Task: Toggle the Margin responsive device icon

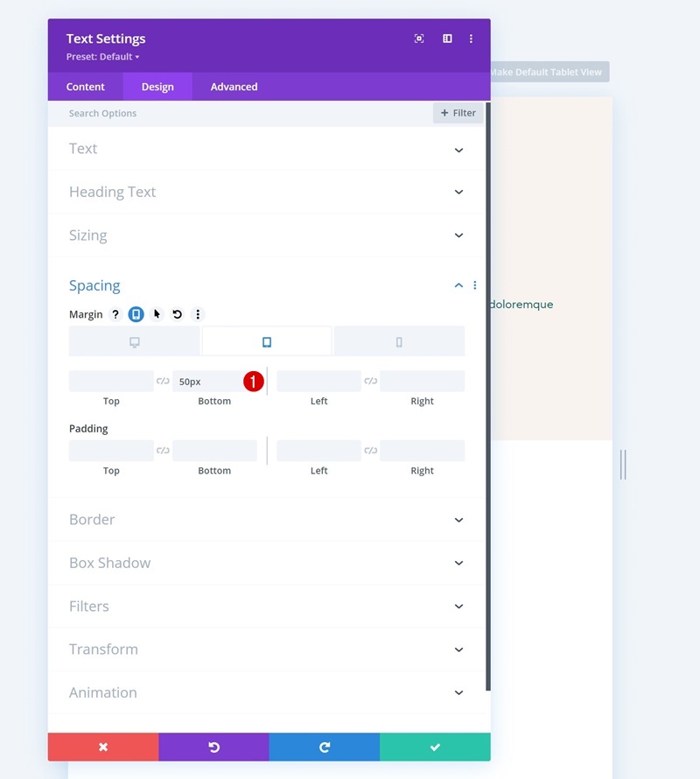Action: [136, 314]
